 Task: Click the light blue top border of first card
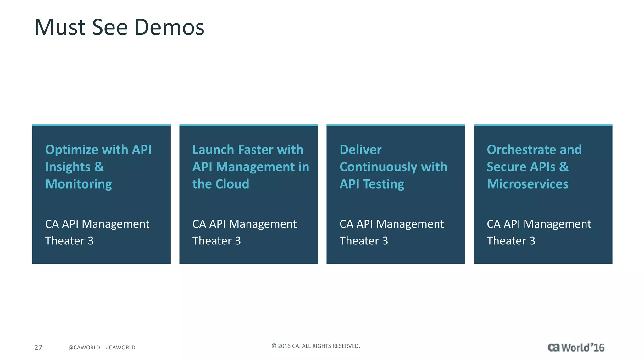click(101, 125)
